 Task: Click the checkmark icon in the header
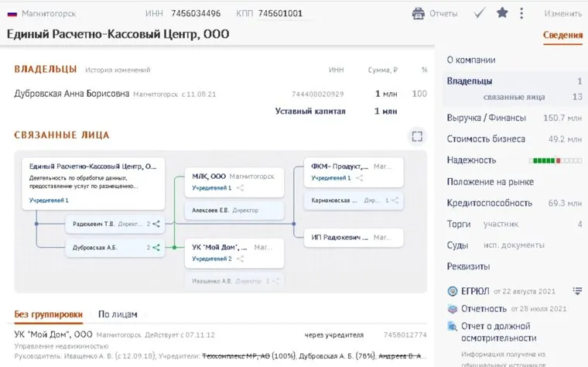[x=480, y=13]
